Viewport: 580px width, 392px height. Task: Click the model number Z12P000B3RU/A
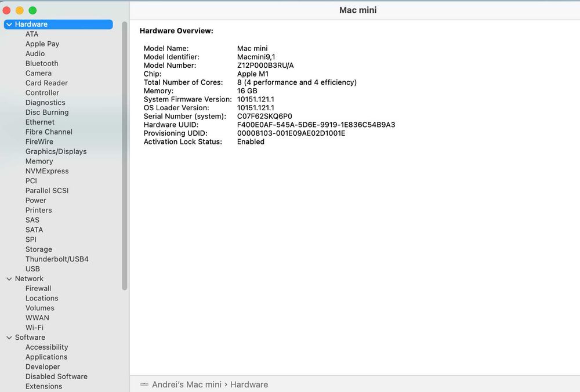point(265,66)
